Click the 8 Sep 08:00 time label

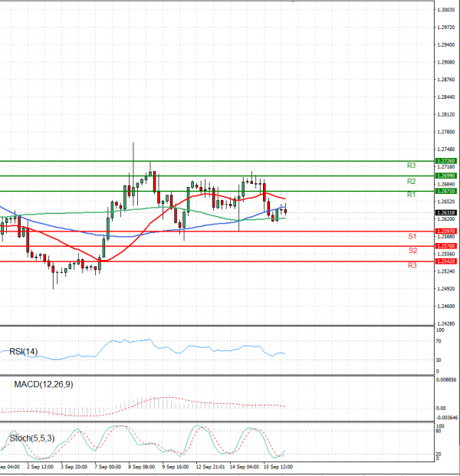tap(141, 467)
